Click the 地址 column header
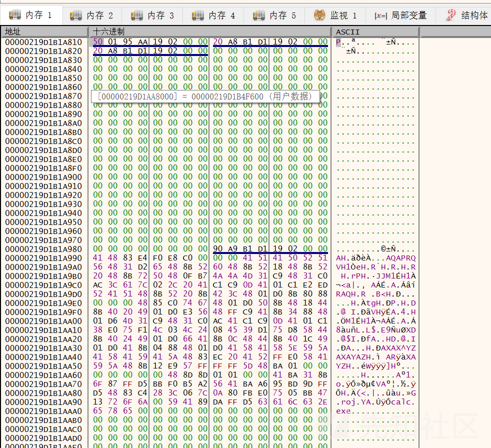Screen dimensions: 491x448 tap(44, 31)
